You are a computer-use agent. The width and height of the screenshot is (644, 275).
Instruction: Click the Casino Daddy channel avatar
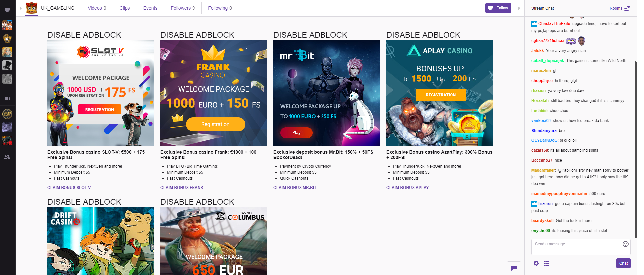pos(7,114)
